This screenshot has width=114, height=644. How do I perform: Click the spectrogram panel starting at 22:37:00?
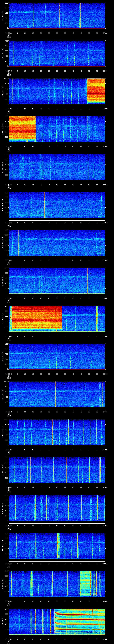57,432
